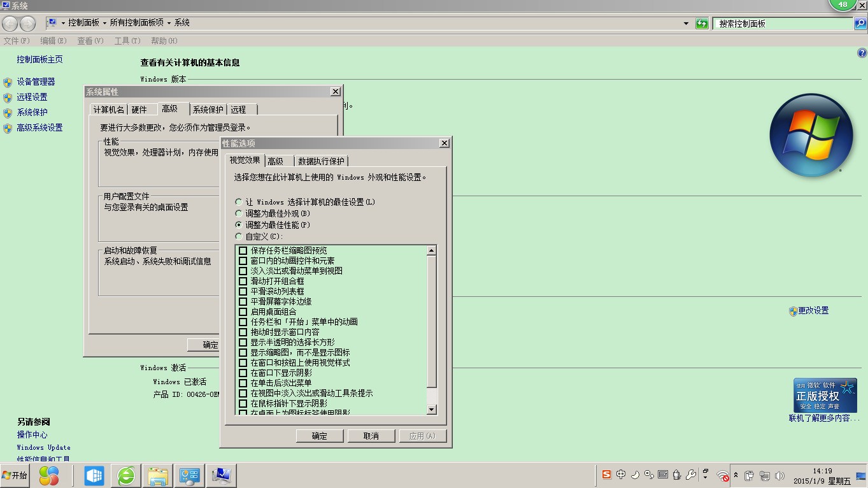Show hidden tray icons arrow
This screenshot has width=868, height=488.
coord(736,475)
